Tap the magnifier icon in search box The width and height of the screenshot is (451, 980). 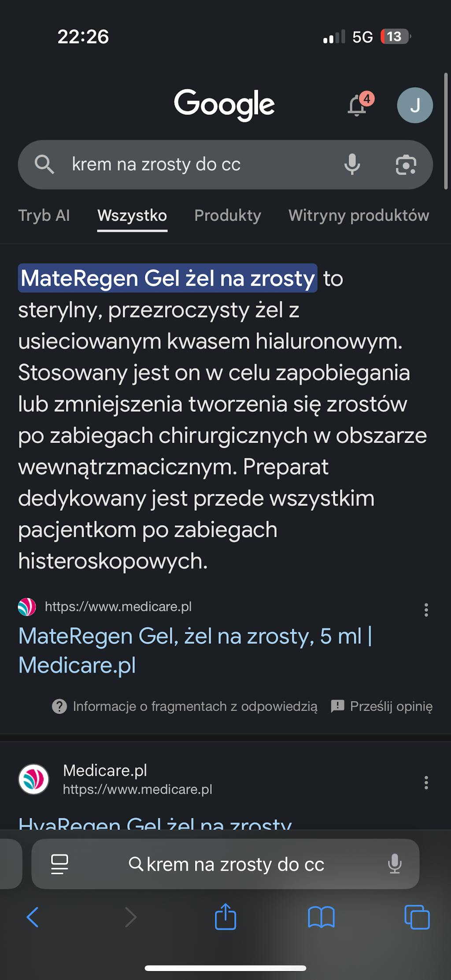click(44, 165)
